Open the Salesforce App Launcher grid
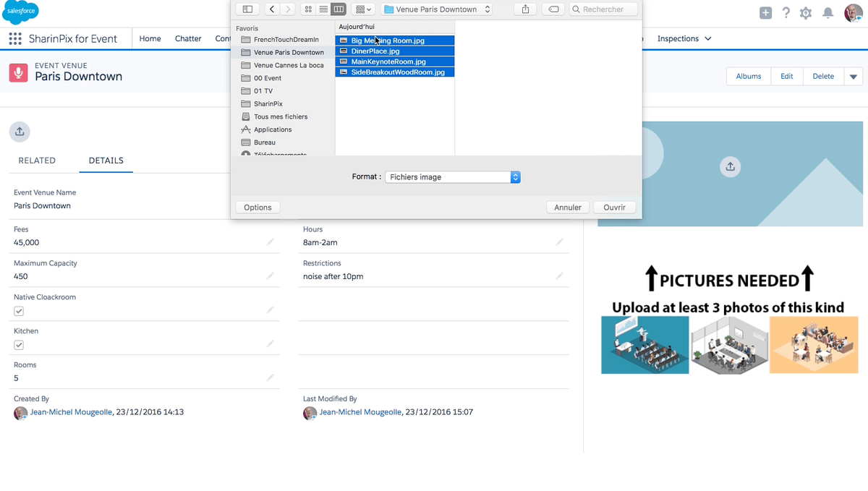 (x=15, y=39)
